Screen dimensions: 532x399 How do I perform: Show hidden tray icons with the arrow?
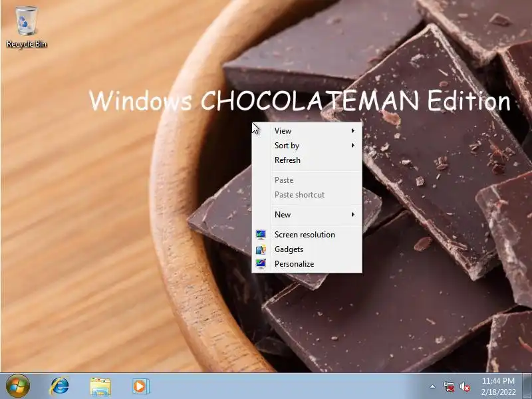coord(433,386)
